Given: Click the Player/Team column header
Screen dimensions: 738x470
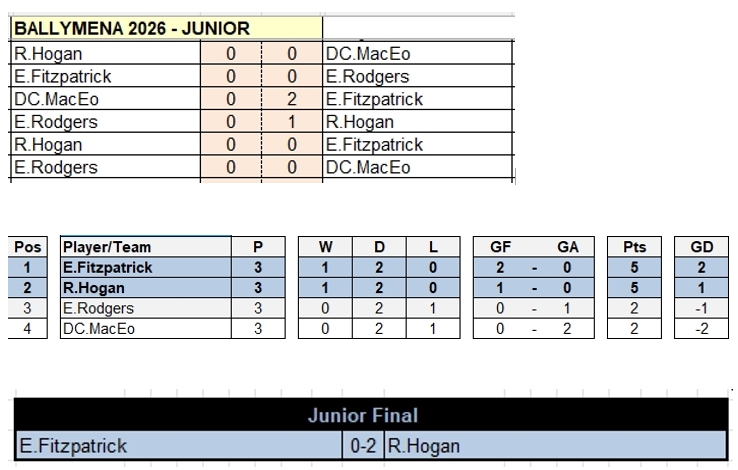Looking at the screenshot, I should (x=108, y=247).
